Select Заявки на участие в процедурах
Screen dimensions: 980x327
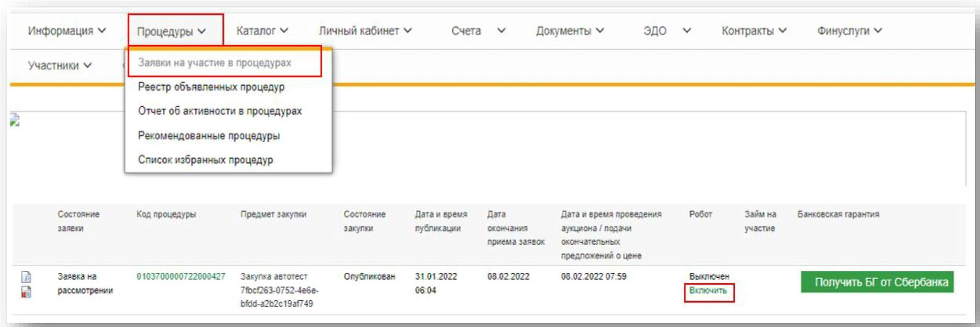tap(214, 63)
